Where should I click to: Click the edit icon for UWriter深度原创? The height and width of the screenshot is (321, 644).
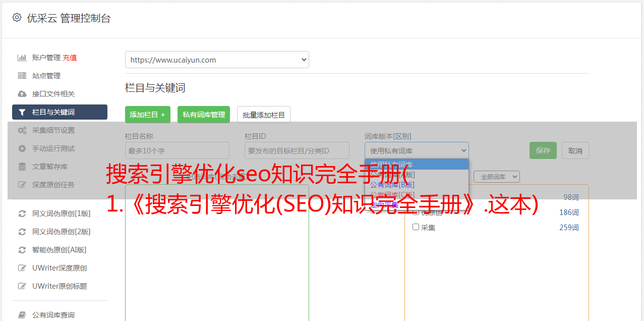(22, 268)
